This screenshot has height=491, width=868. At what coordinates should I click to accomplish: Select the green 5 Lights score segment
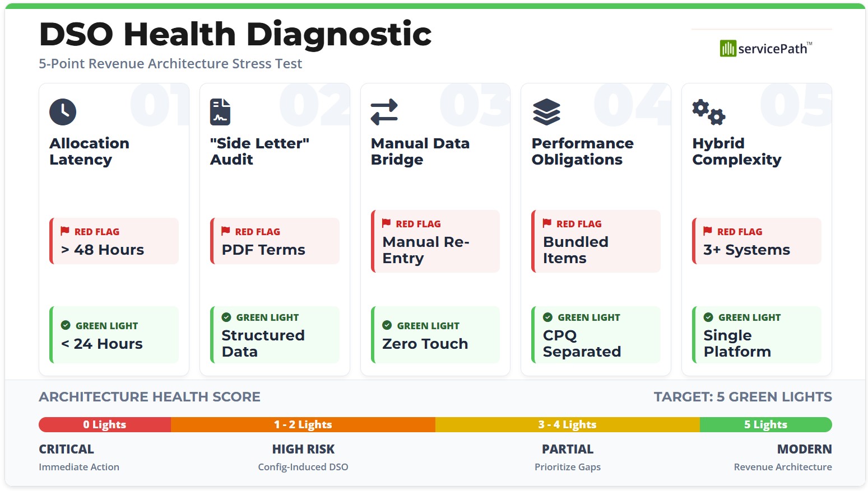click(765, 424)
